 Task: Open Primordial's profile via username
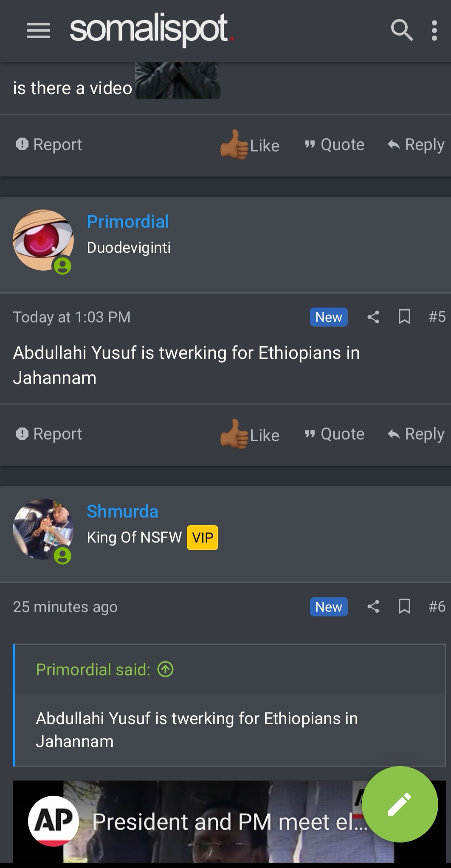pos(128,221)
